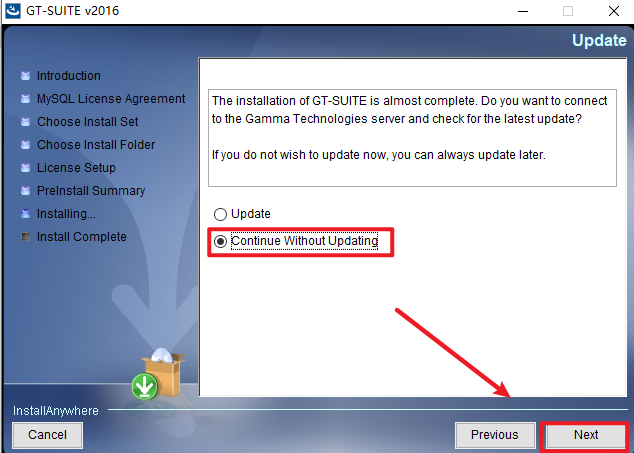Cancel the installation
634x453 pixels.
(47, 435)
